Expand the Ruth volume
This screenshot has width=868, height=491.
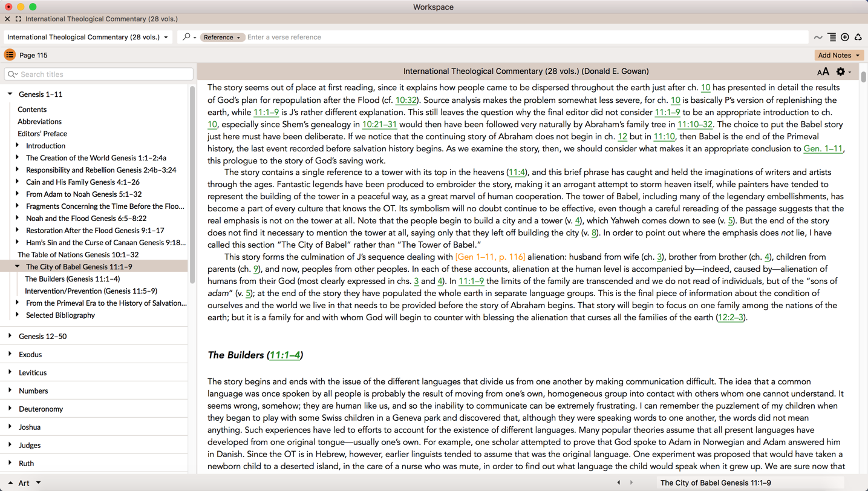tap(10, 463)
